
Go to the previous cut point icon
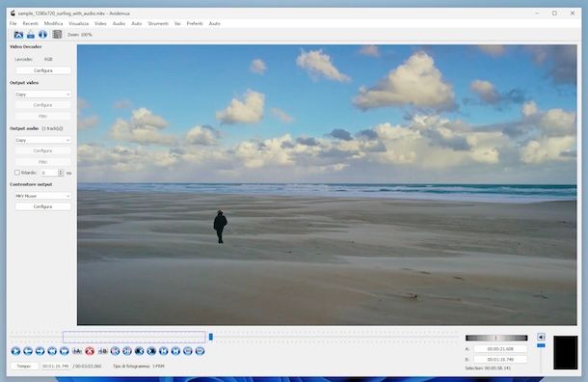115,351
